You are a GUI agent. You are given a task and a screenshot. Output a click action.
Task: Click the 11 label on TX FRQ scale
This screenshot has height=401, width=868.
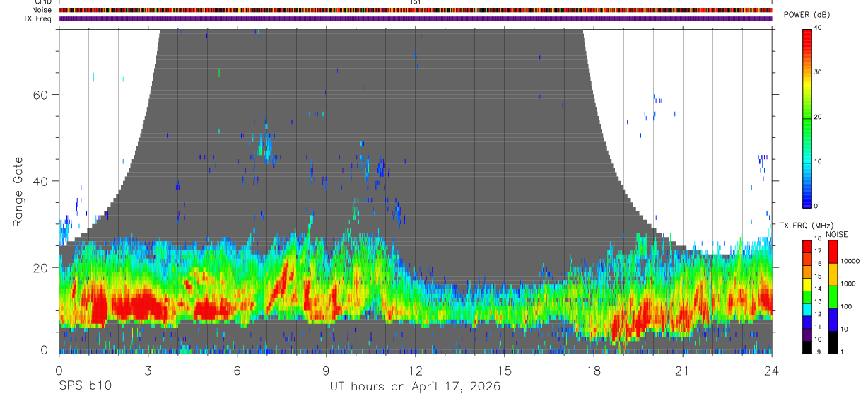coord(818,327)
